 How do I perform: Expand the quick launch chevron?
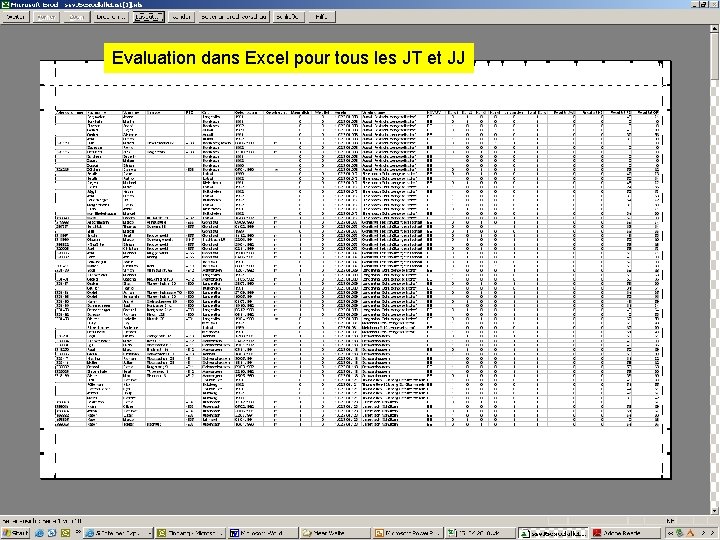pyautogui.click(x=78, y=532)
